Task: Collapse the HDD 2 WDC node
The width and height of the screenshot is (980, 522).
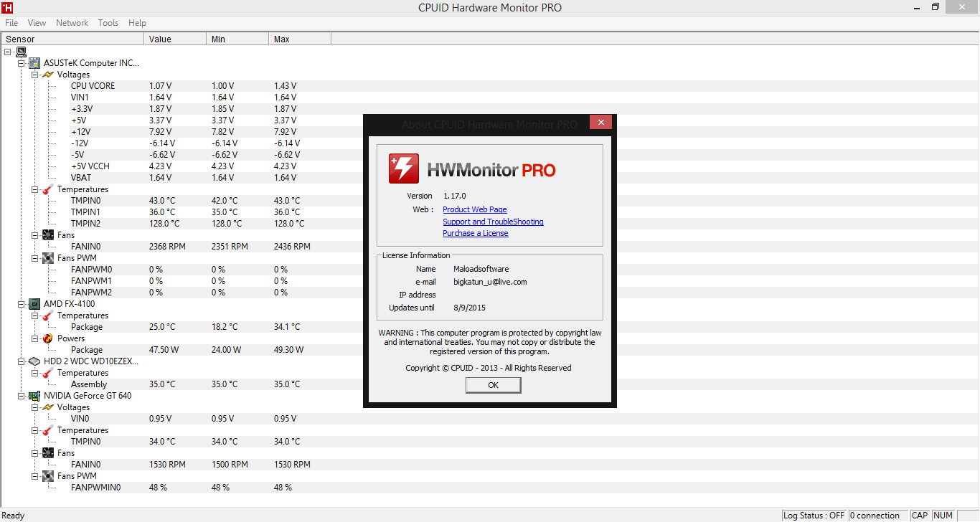Action: pos(22,361)
